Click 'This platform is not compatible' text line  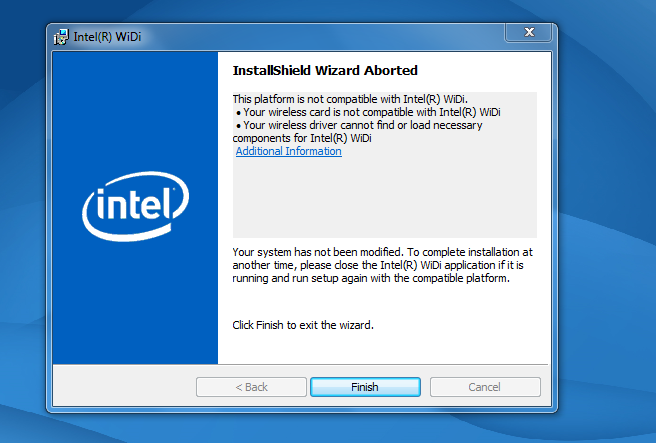tap(350, 99)
